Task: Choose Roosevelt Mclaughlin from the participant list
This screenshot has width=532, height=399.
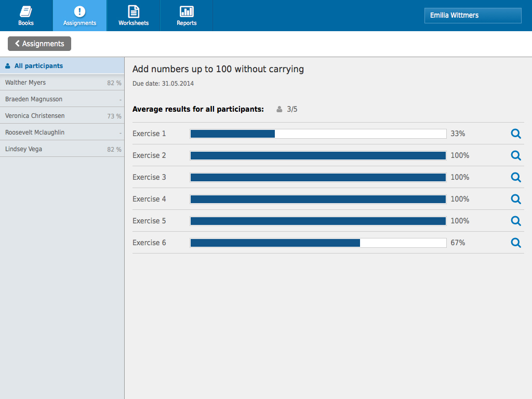Action: [x=62, y=132]
